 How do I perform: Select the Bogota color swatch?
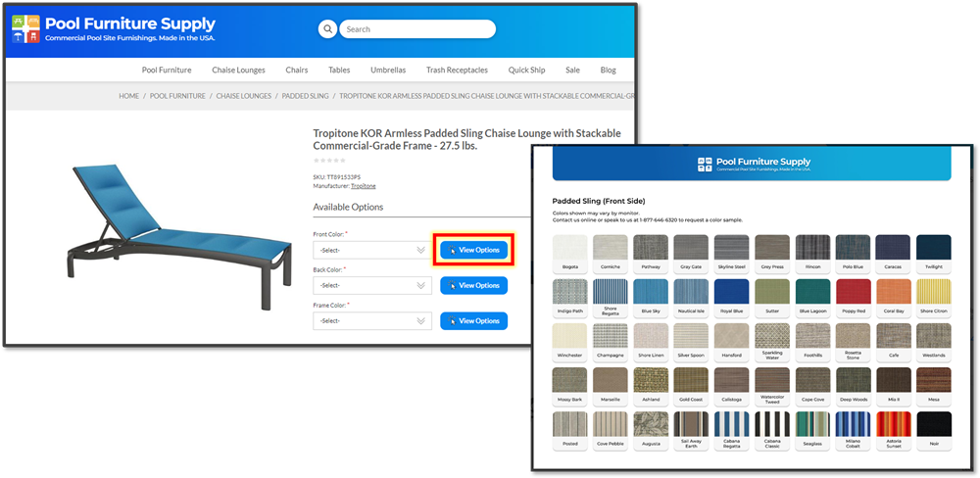point(569,254)
